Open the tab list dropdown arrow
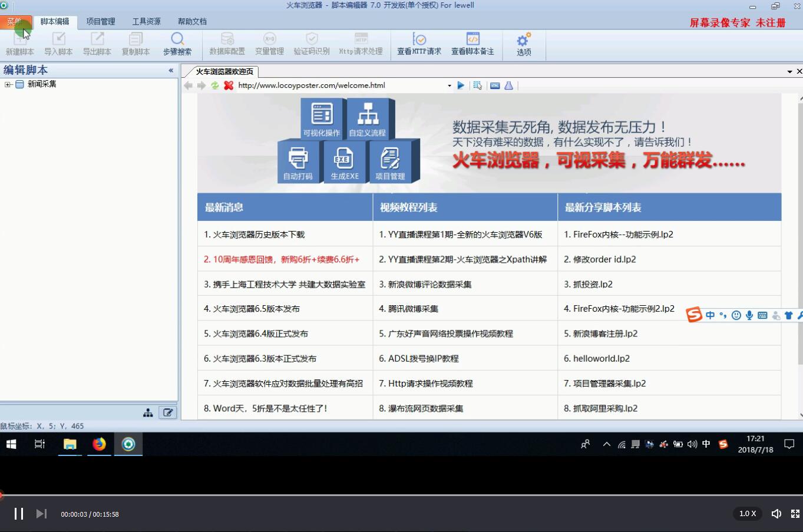 click(x=789, y=71)
